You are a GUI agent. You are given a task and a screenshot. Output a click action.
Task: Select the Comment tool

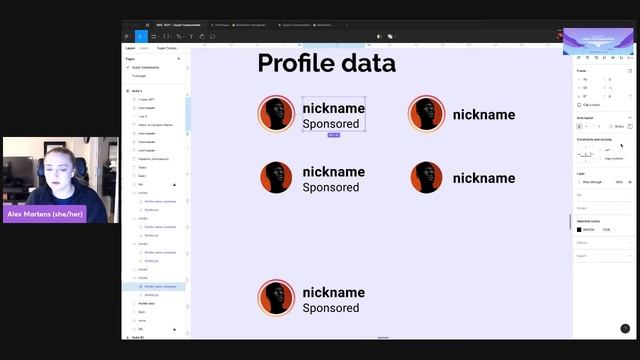213,36
